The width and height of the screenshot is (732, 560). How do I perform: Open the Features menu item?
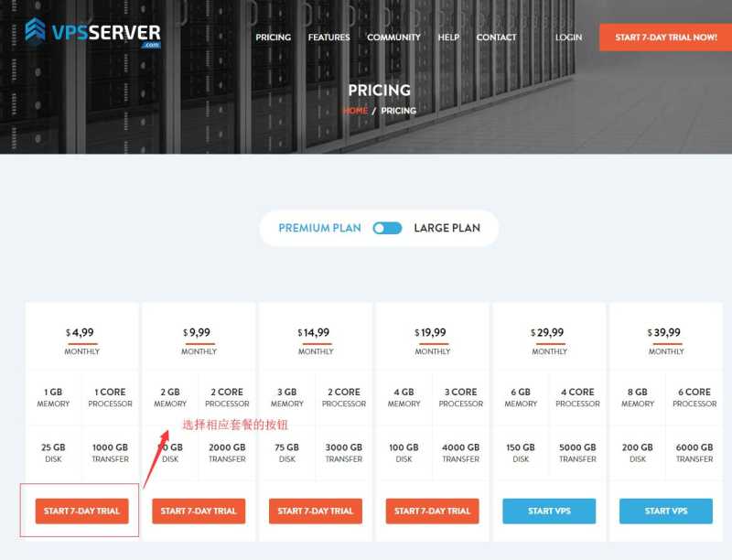[x=328, y=38]
